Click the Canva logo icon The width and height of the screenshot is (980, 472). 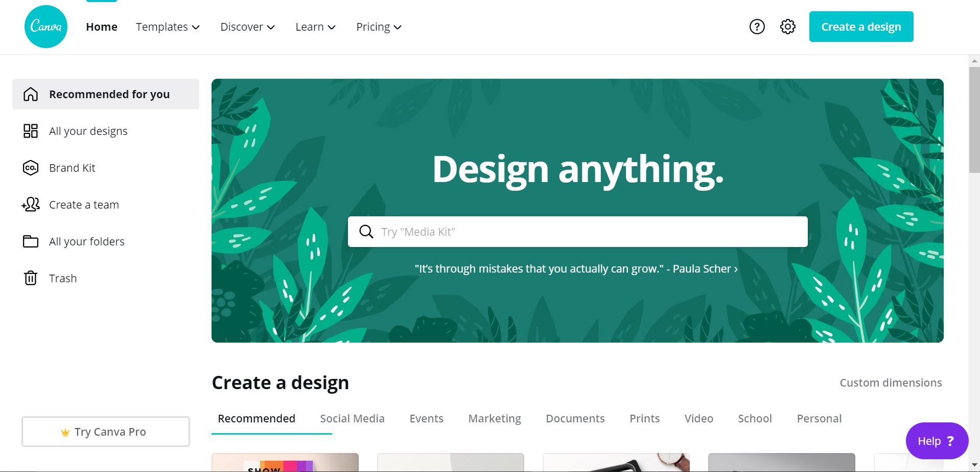click(46, 27)
